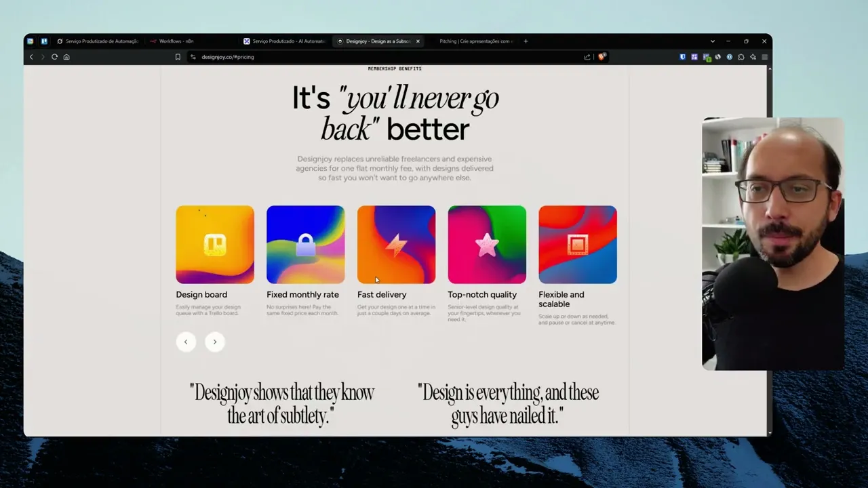This screenshot has height=488, width=868.
Task: Close the Designjoy tab
Action: (x=418, y=41)
